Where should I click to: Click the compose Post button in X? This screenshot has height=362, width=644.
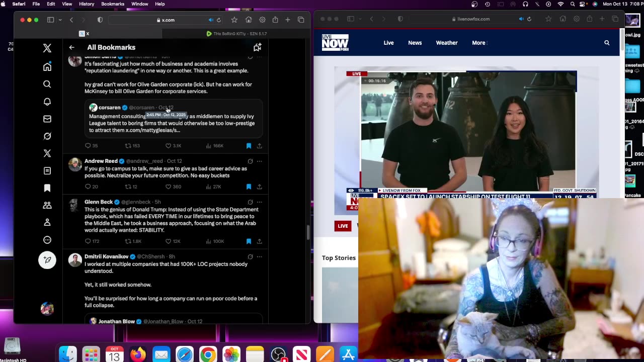47,260
